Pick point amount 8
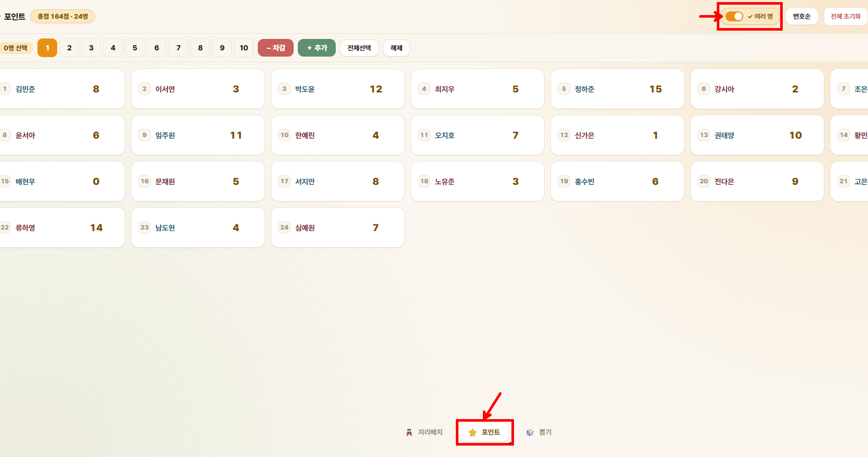 200,48
